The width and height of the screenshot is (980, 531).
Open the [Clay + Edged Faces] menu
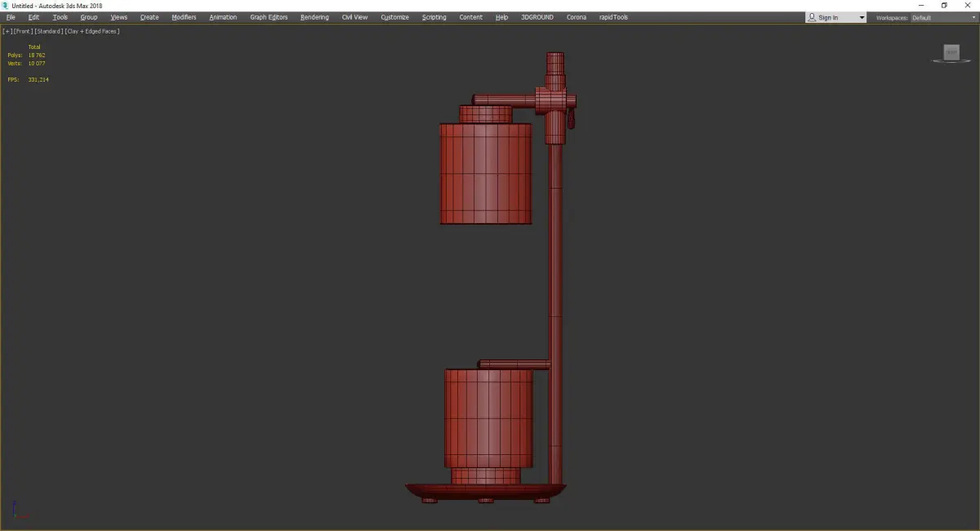92,31
